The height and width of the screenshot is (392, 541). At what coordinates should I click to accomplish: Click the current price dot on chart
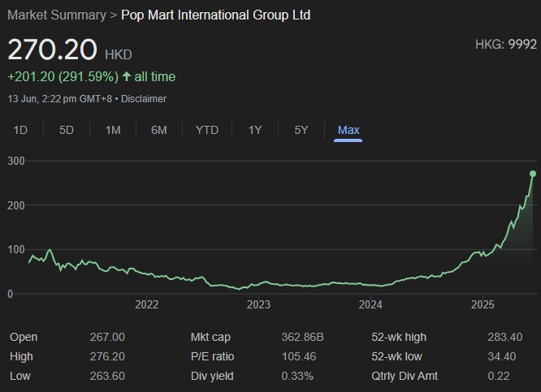[533, 174]
